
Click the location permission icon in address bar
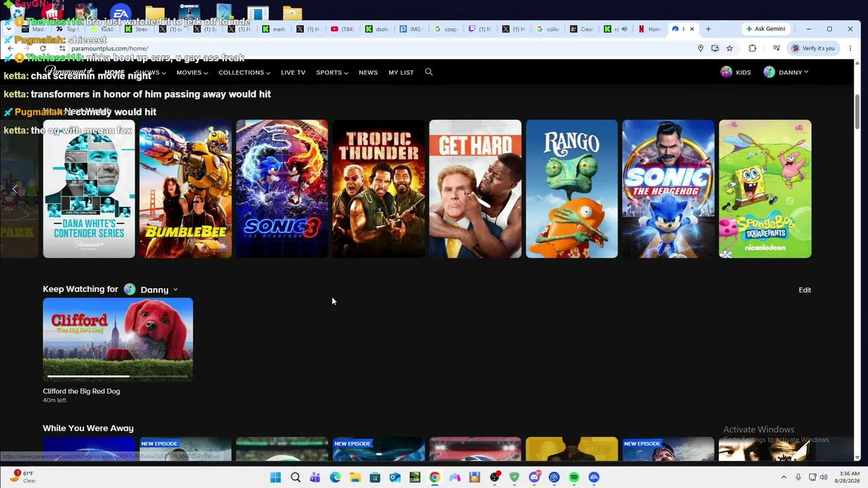(x=701, y=48)
